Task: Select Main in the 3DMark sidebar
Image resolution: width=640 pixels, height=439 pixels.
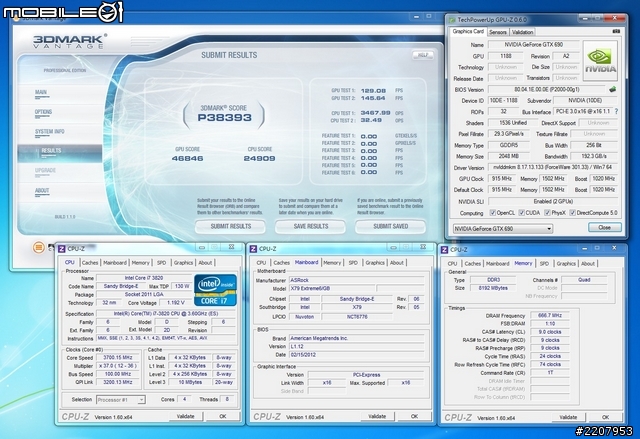Action: click(41, 93)
